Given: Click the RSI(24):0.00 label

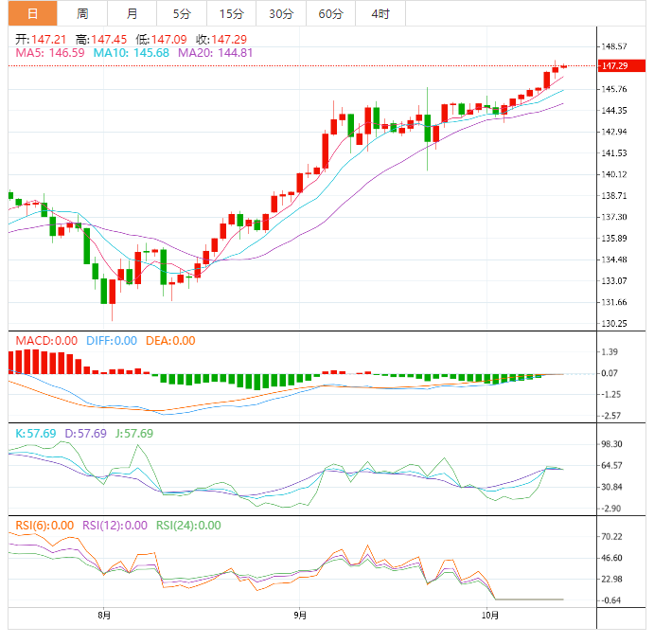Looking at the screenshot, I should tap(188, 526).
